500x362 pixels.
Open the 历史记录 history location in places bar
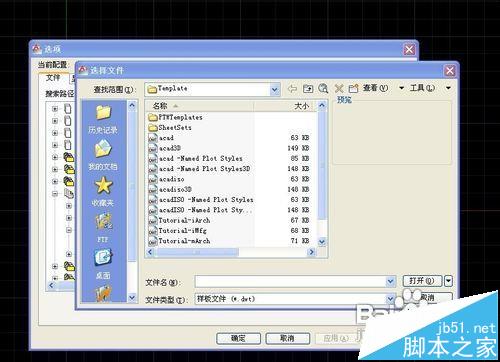click(x=103, y=120)
